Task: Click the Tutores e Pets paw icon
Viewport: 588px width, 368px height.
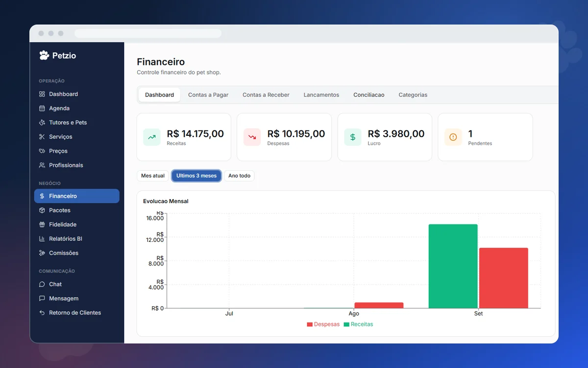Action: coord(42,123)
